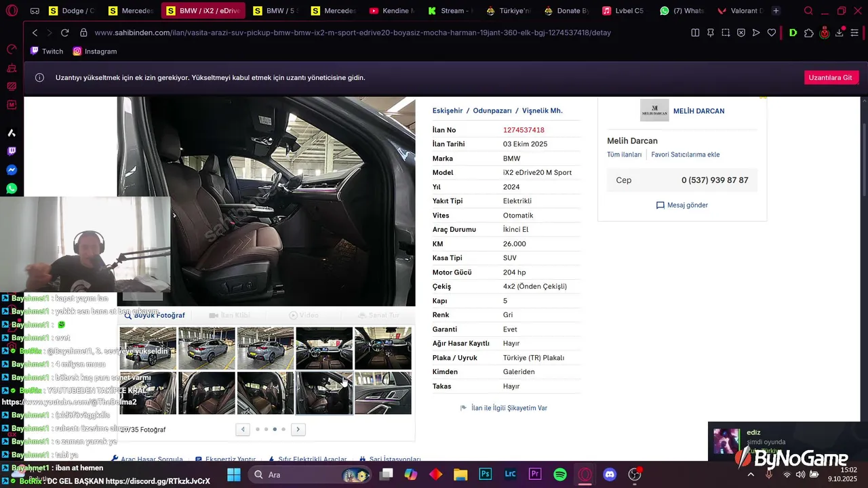This screenshot has width=868, height=488.
Task: Open volume control in system tray
Action: coord(800,474)
